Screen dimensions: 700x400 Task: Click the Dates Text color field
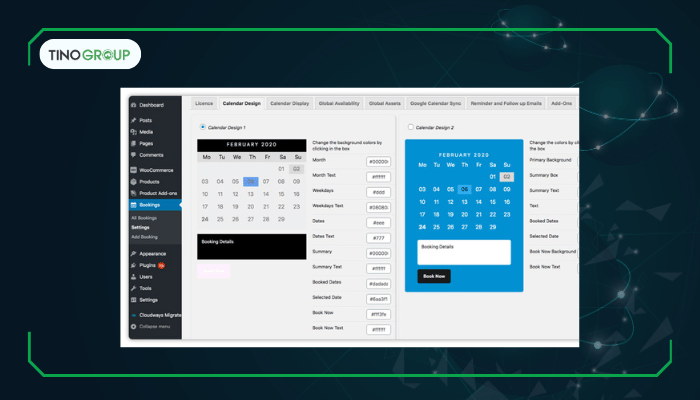tap(379, 238)
